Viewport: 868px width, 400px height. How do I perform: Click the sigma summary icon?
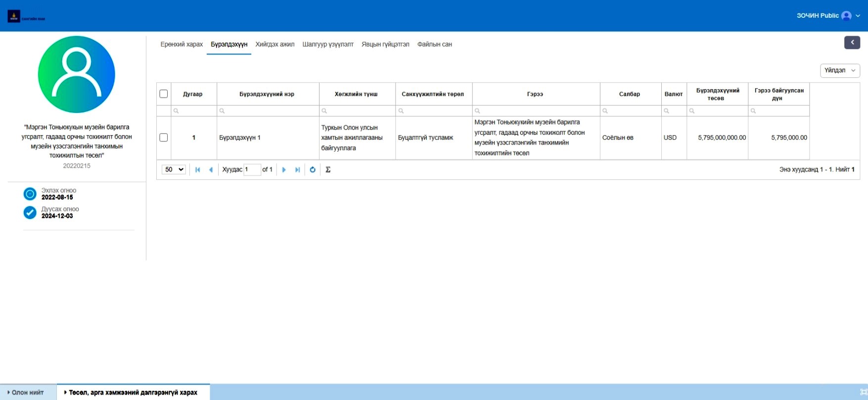[328, 170]
